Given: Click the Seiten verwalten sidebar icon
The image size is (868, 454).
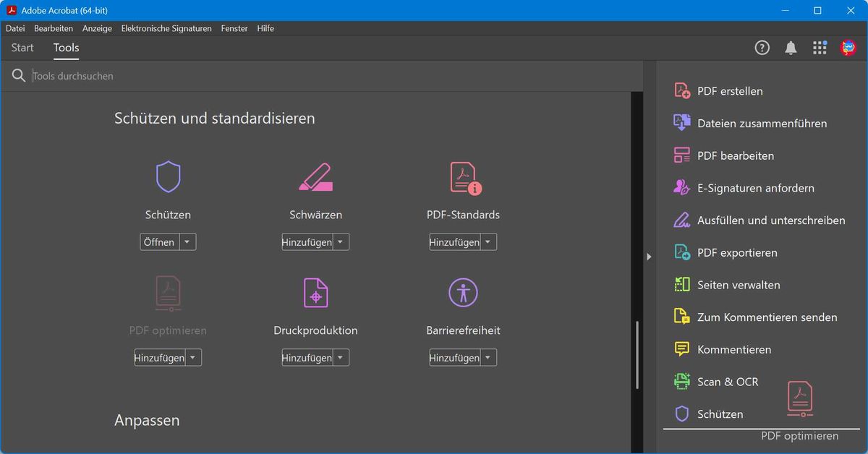Looking at the screenshot, I should tap(682, 285).
